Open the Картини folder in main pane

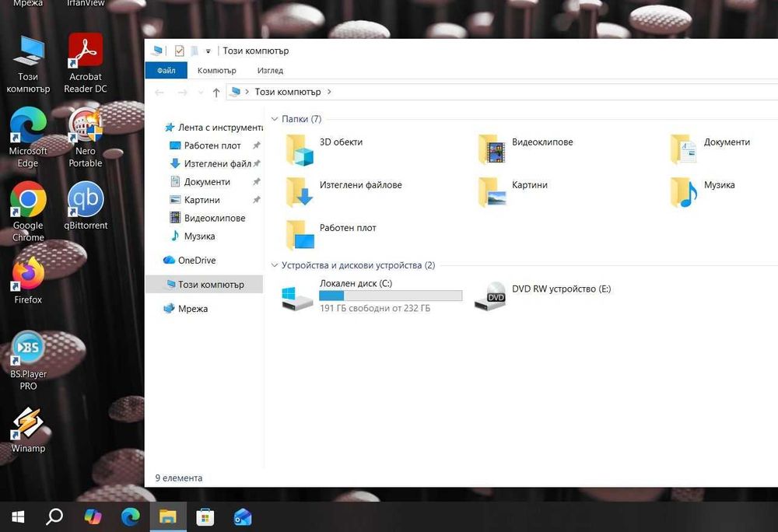click(x=513, y=192)
